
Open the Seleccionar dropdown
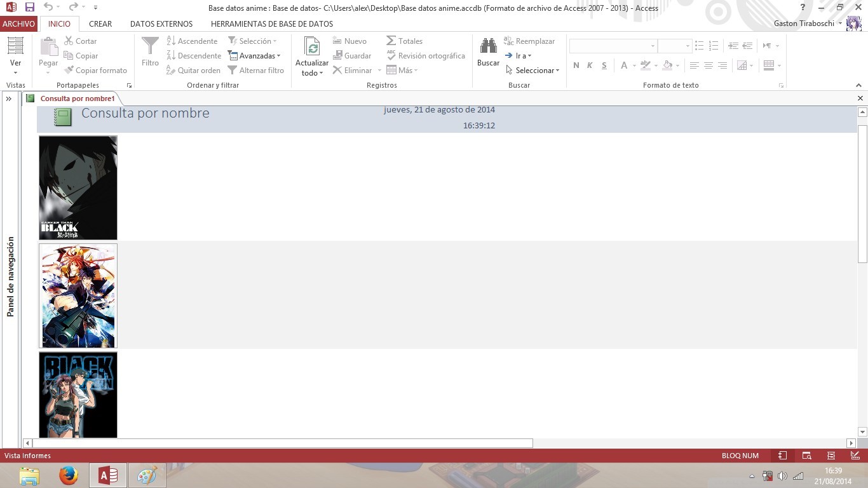532,70
